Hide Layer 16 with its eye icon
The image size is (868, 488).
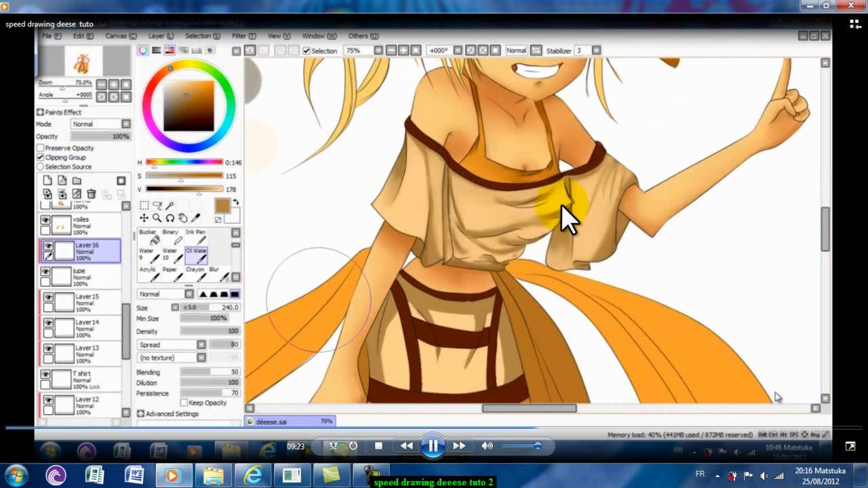48,246
